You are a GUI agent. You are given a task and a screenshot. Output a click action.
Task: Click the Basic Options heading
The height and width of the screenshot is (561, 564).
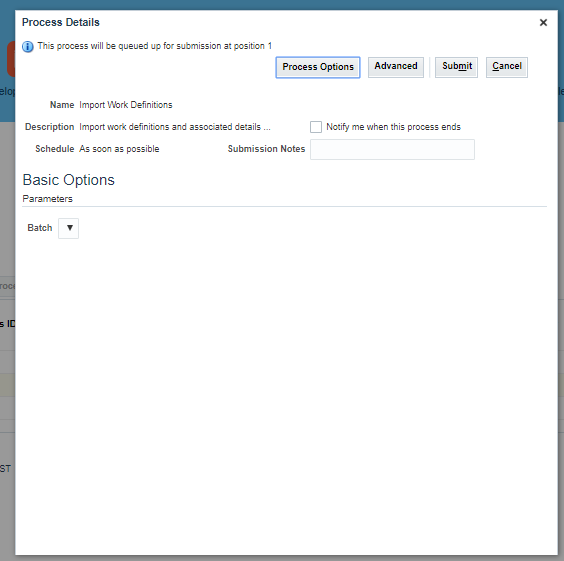click(x=68, y=180)
